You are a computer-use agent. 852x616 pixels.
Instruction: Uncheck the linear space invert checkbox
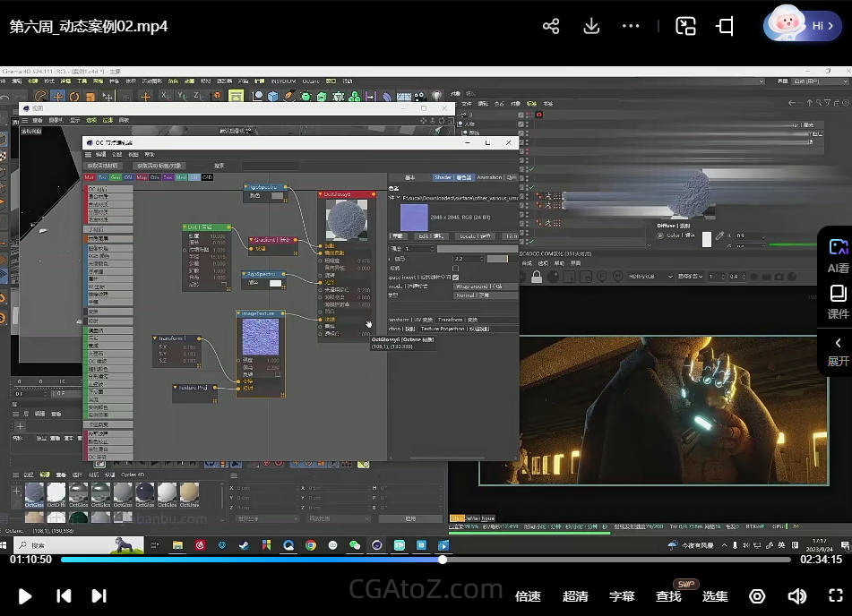(455, 278)
